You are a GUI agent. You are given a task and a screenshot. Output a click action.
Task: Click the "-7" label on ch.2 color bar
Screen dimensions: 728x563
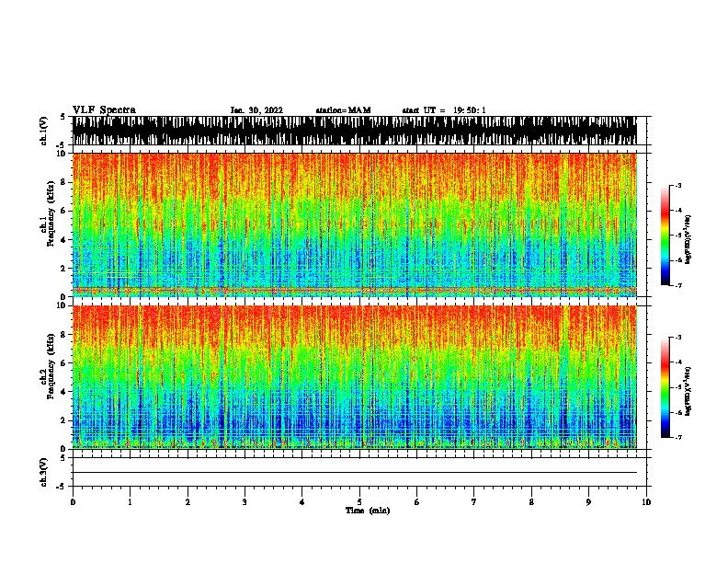pos(678,437)
